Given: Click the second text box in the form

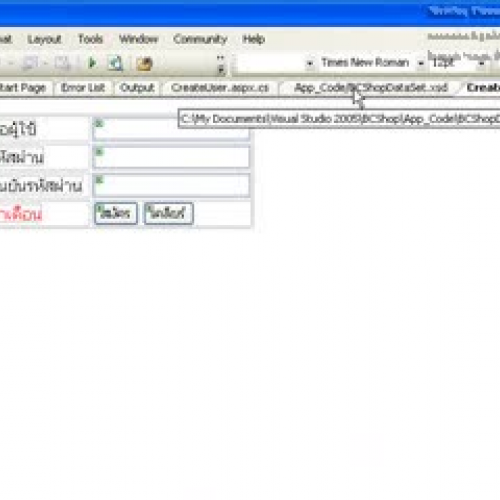Looking at the screenshot, I should (x=171, y=157).
